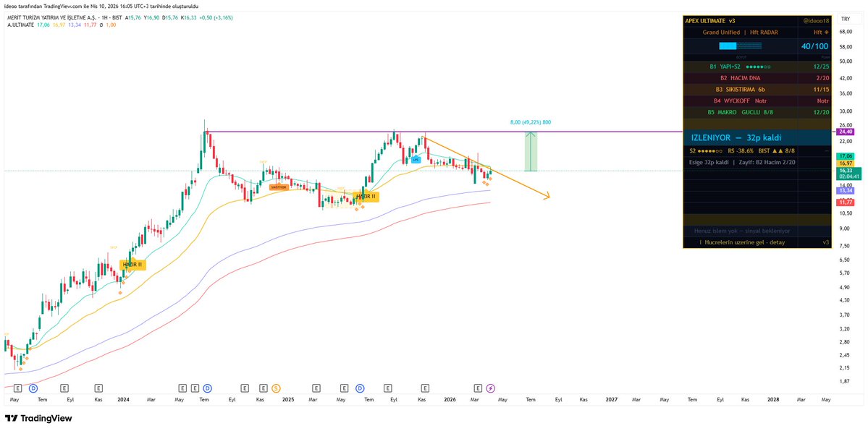868x431 pixels.
Task: Select the B2 HACIM DNA row
Action: pyautogui.click(x=758, y=78)
